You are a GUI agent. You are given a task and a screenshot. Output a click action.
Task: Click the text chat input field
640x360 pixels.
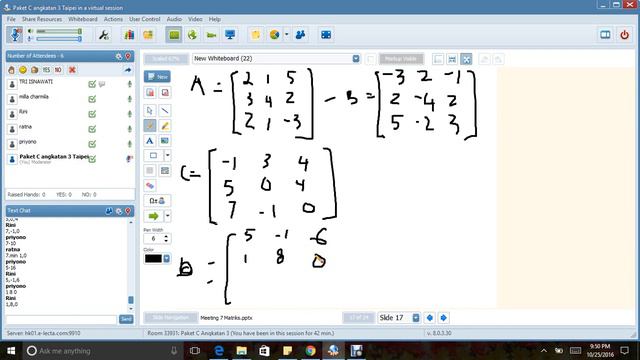coord(61,319)
